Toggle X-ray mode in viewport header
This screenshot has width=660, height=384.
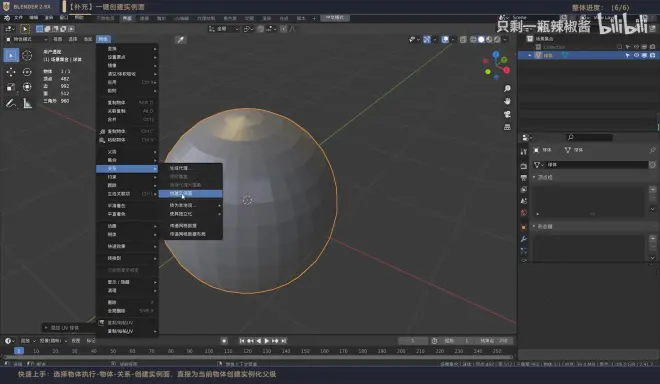click(x=463, y=40)
